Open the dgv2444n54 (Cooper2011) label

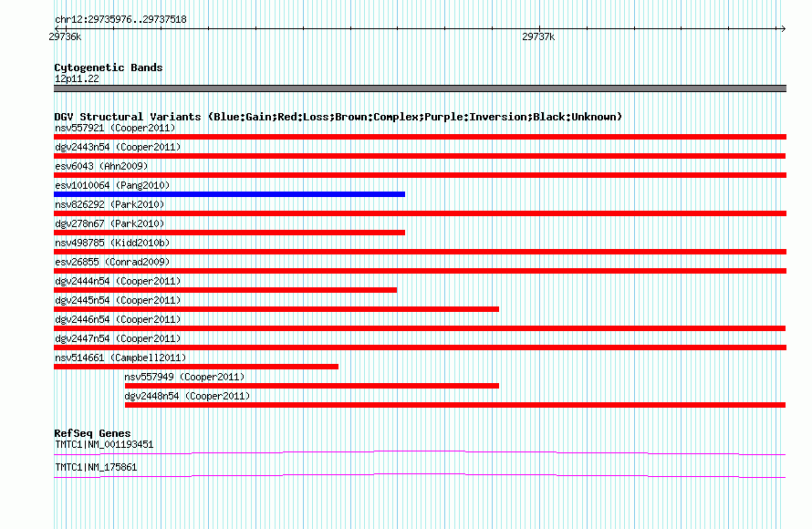pos(118,281)
